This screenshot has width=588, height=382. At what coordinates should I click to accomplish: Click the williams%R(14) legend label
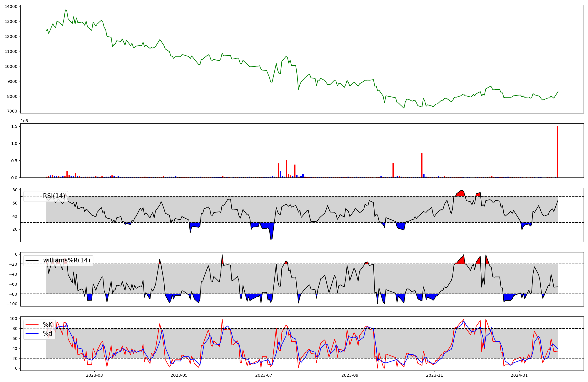[x=66, y=260]
